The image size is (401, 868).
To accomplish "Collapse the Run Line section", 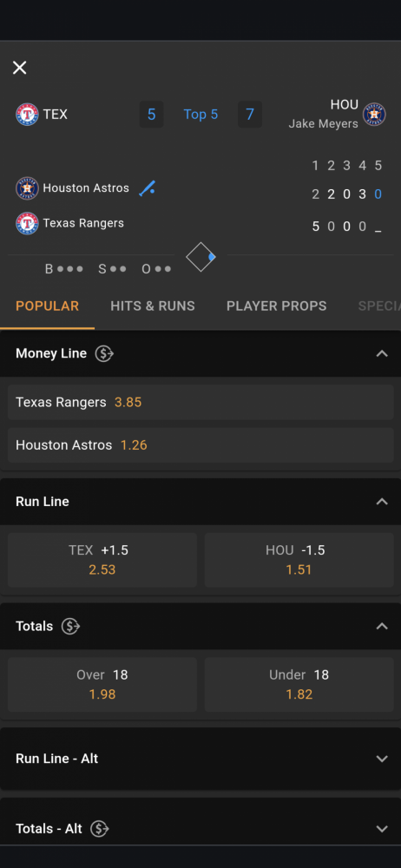I will coord(382,502).
